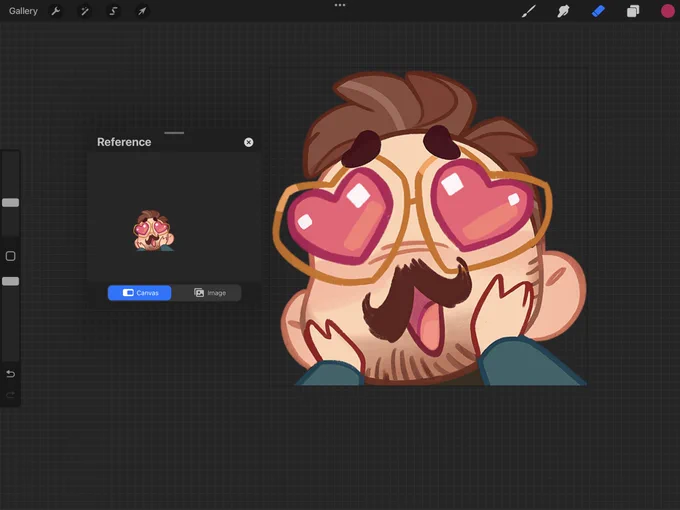Redo the last undone action
Screen dimensions: 680x510
click(x=10, y=395)
